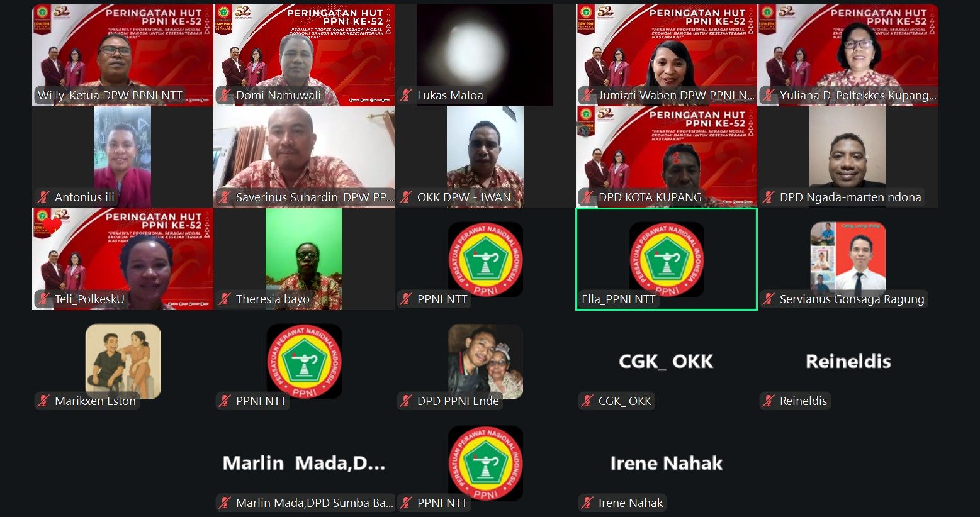Screen dimensions: 980x517
Task: Select Willy_Ketua DPW PPNI NTT video tile
Action: coord(123,55)
